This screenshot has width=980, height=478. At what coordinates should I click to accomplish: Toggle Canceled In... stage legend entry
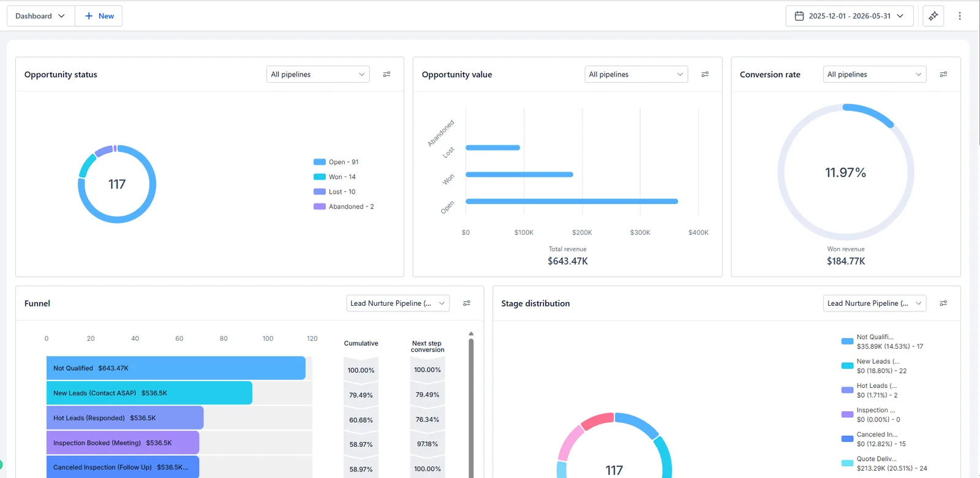(874, 439)
